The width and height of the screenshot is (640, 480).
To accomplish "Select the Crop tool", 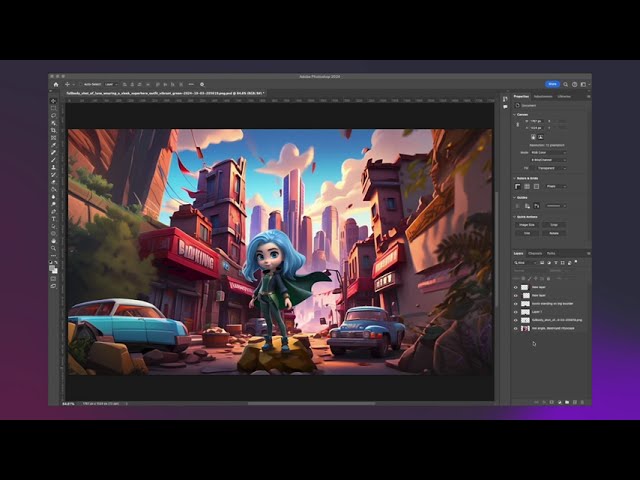I will pos(54,130).
